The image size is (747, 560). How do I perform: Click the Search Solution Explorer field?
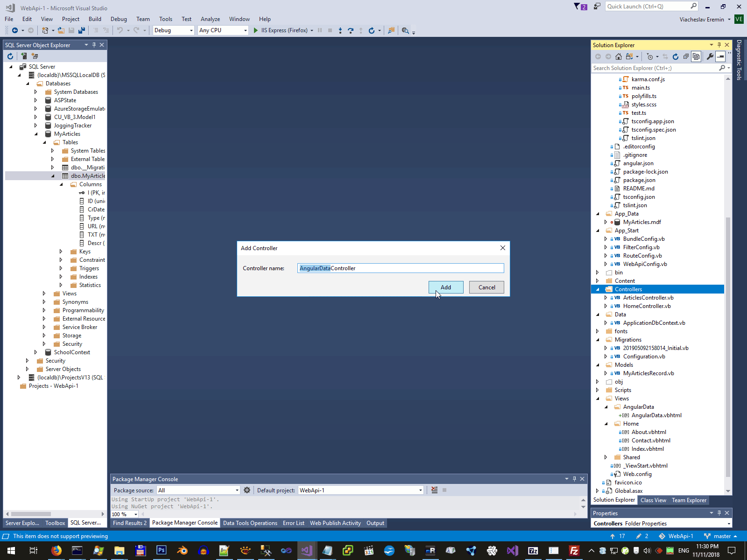655,68
